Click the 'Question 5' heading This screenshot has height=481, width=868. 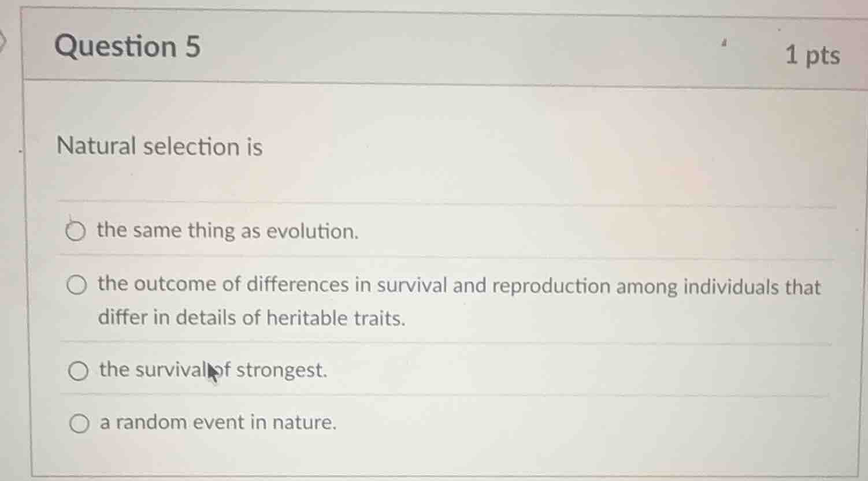tap(128, 47)
